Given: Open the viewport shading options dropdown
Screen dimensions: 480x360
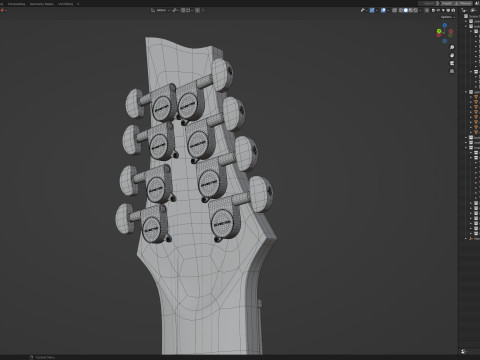Looking at the screenshot, I should point(420,10).
